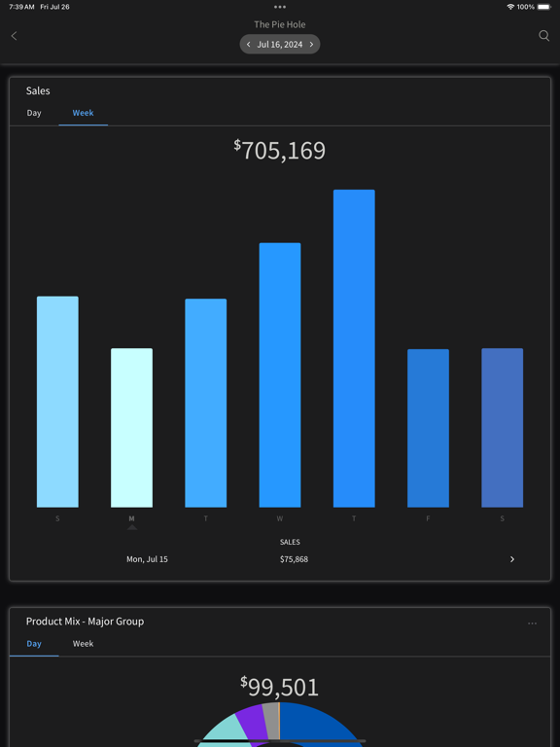Select the Sunday sales bar
Viewport: 560px width, 747px height.
tap(57, 402)
